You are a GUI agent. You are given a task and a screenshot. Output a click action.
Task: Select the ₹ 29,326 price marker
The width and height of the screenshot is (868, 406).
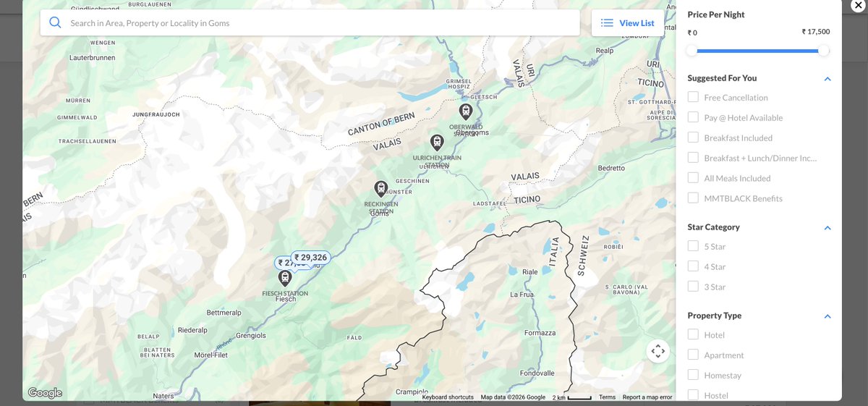[x=311, y=258]
